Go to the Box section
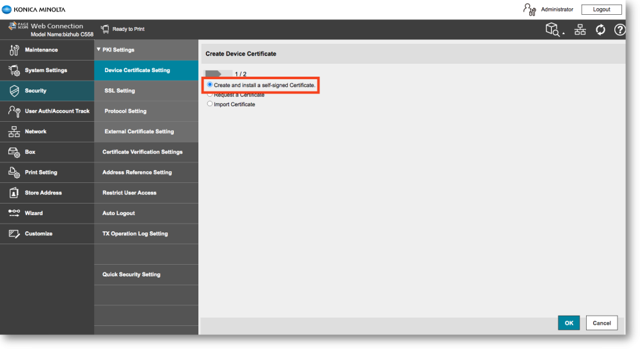The width and height of the screenshot is (644, 353). coord(47,152)
